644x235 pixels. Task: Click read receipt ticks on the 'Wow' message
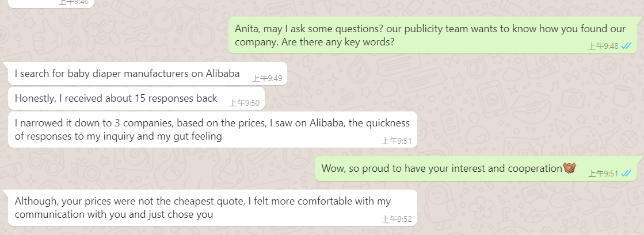tap(626, 173)
